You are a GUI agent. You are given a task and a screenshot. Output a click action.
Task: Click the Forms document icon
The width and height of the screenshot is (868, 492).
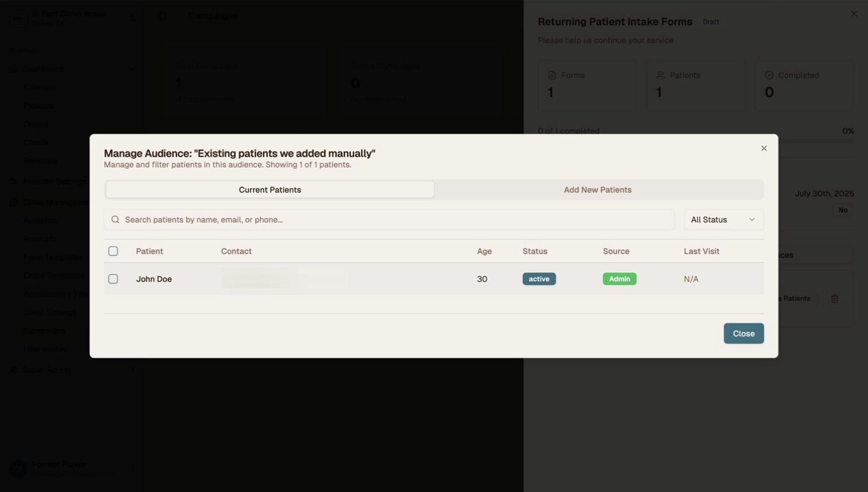pos(552,75)
